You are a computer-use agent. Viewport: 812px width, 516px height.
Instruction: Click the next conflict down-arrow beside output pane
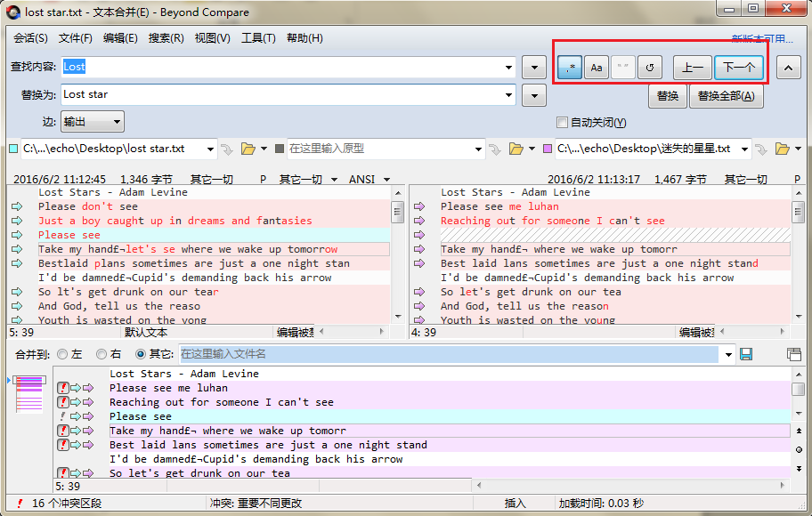click(799, 468)
